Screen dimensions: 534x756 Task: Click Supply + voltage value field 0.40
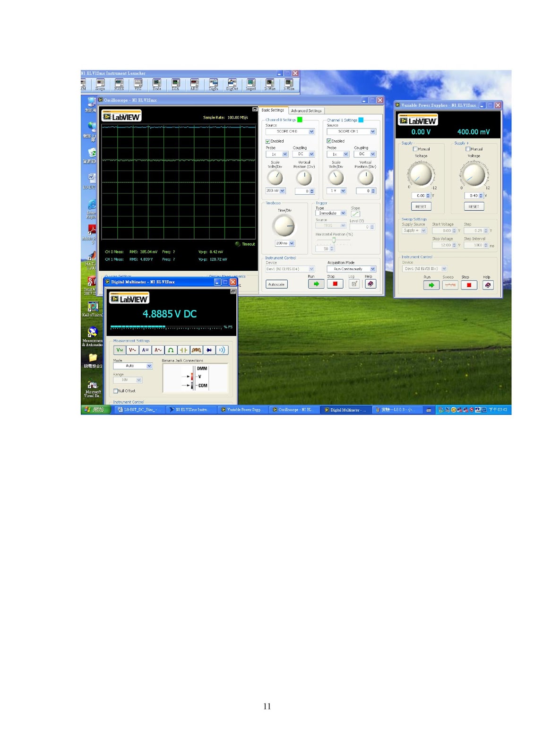[x=471, y=196]
